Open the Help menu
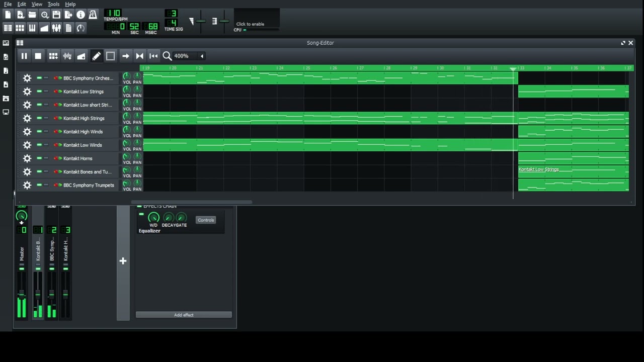Image resolution: width=644 pixels, height=362 pixels. point(70,4)
